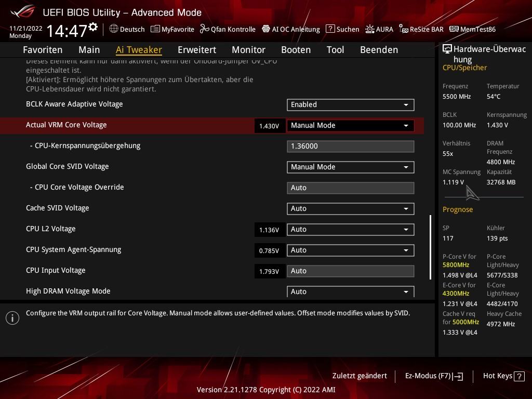Edit CPU Input Voltage field
The width and height of the screenshot is (532, 399).
tap(351, 271)
